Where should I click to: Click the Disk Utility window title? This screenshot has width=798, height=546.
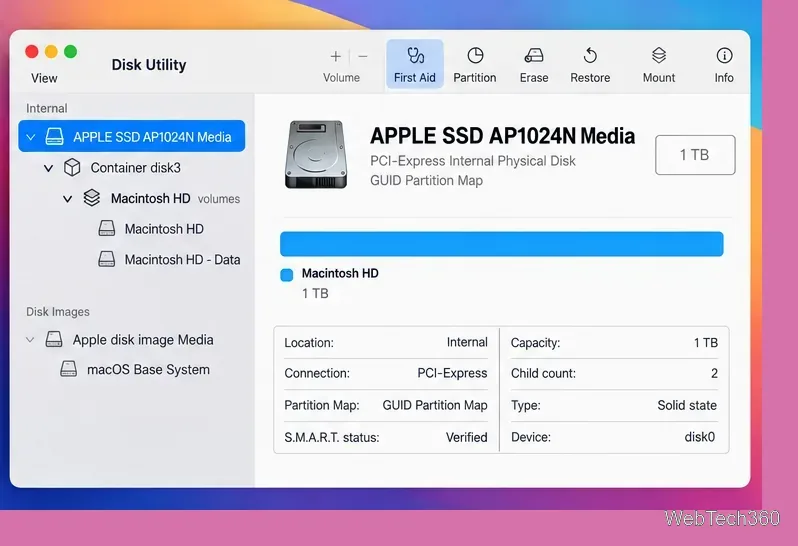click(x=149, y=65)
